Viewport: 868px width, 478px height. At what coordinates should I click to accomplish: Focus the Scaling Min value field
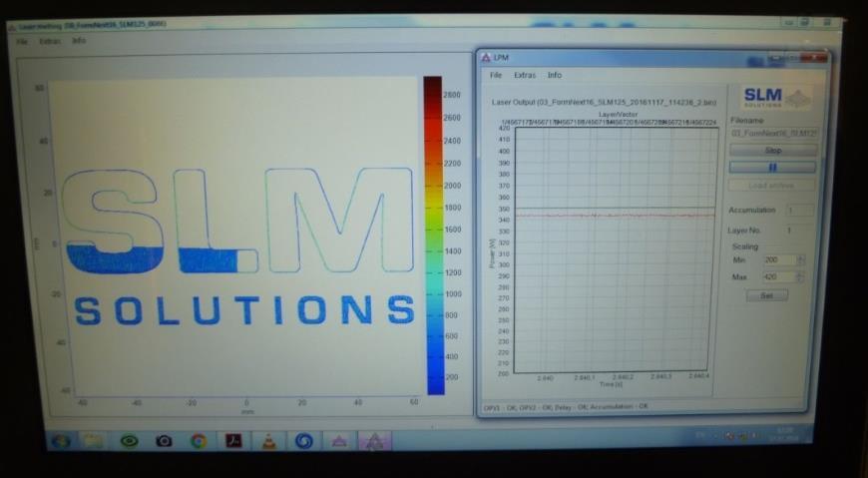pos(779,259)
